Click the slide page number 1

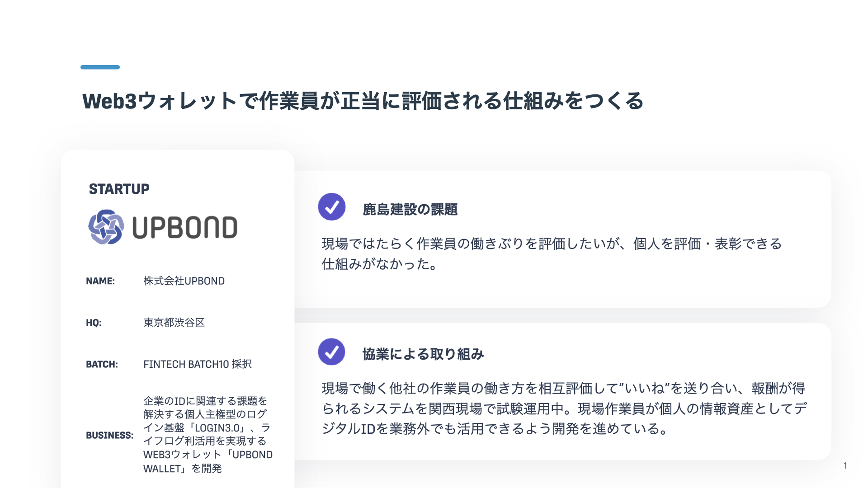pyautogui.click(x=845, y=465)
